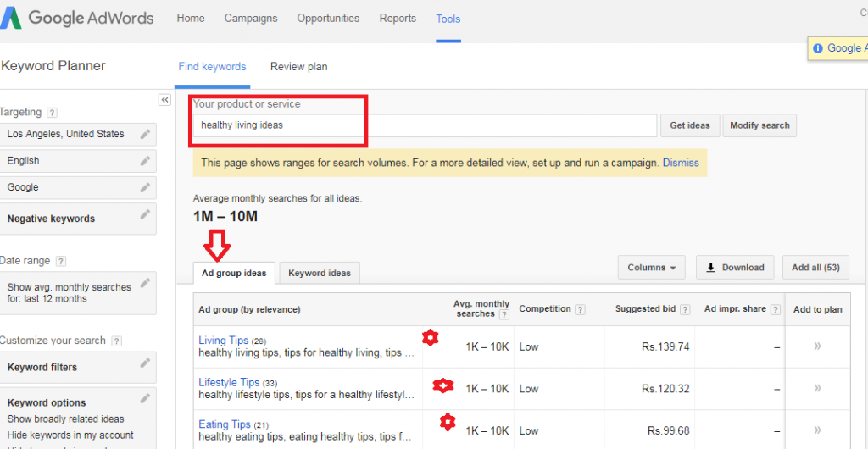Edit date range pencil icon
Viewport: 868px width, 449px height.
[145, 283]
